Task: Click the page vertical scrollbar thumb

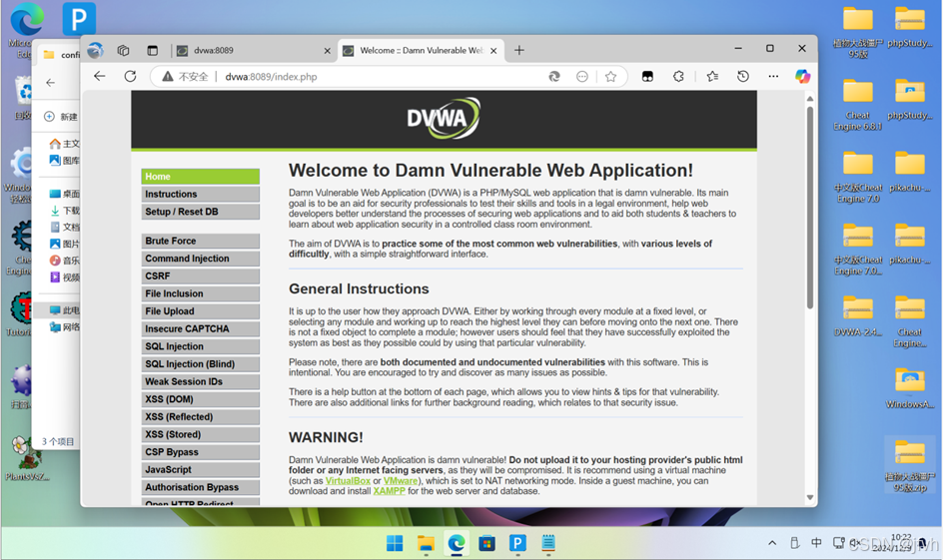Action: tap(810, 208)
